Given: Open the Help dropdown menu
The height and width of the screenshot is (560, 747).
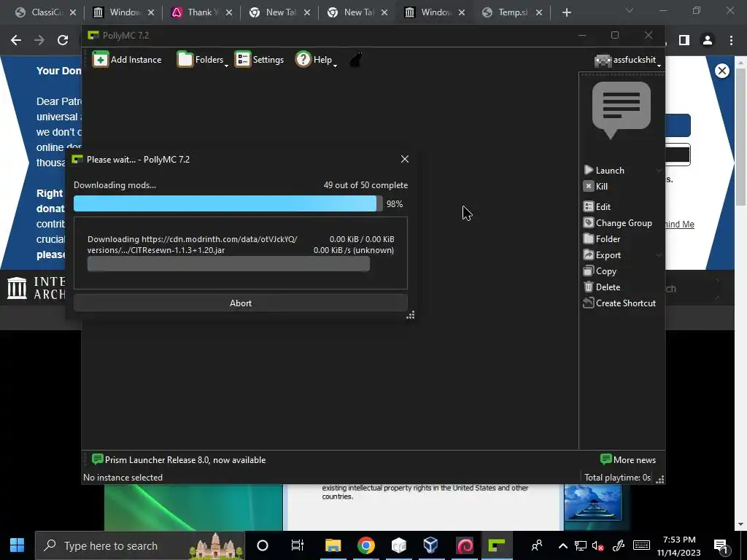Looking at the screenshot, I should pyautogui.click(x=316, y=60).
